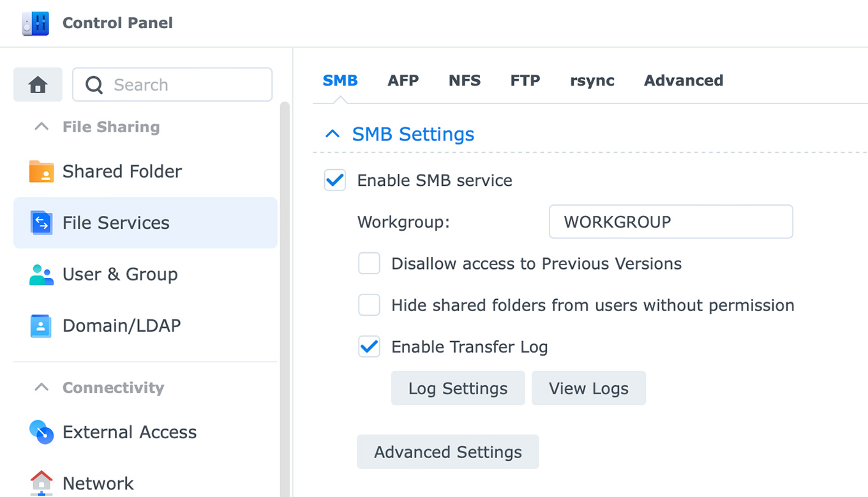Uncheck Enable Transfer Log

pos(369,347)
